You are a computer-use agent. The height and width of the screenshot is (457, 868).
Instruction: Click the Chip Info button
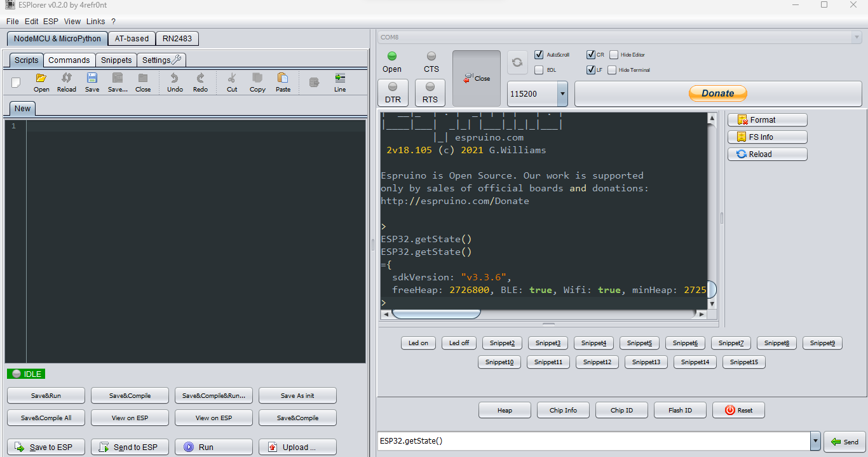(563, 410)
